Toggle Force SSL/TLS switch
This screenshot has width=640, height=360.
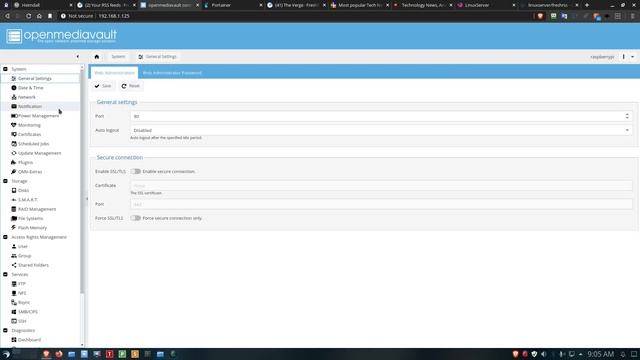(136, 218)
